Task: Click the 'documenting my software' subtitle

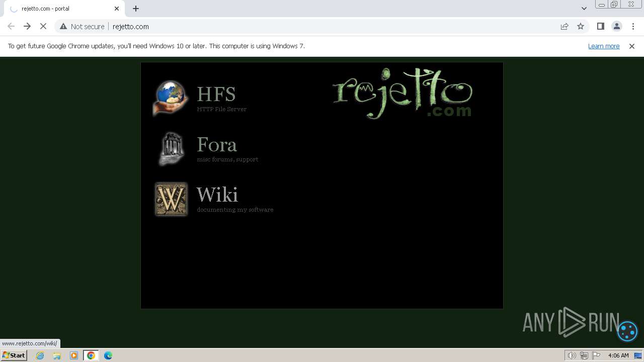Action: tap(235, 210)
